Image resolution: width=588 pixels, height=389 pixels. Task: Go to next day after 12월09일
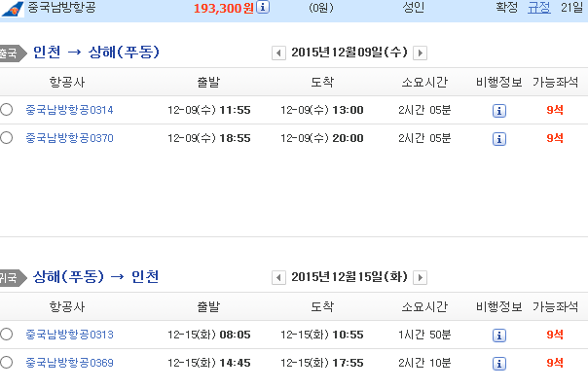[x=420, y=53]
